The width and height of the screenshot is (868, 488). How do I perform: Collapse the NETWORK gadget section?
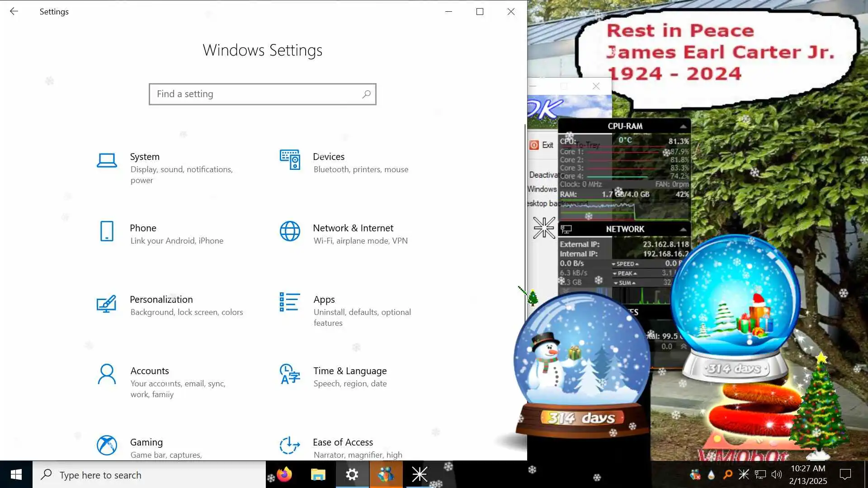683,230
